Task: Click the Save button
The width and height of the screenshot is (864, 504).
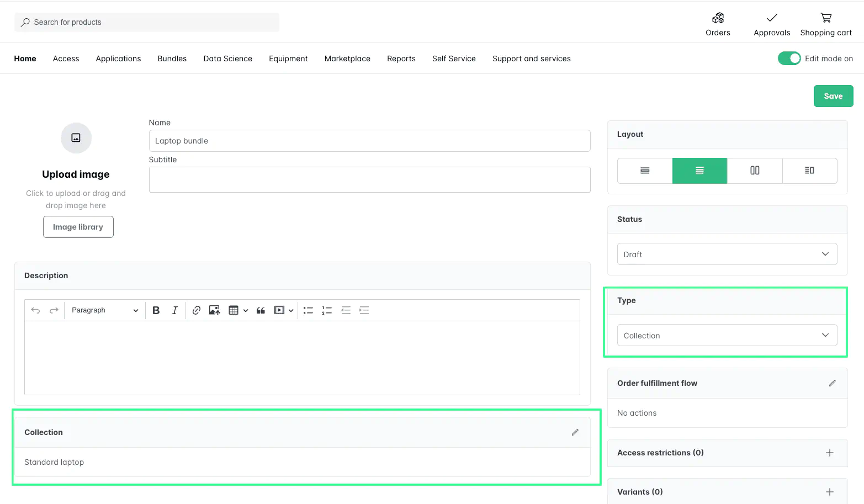Action: click(833, 96)
